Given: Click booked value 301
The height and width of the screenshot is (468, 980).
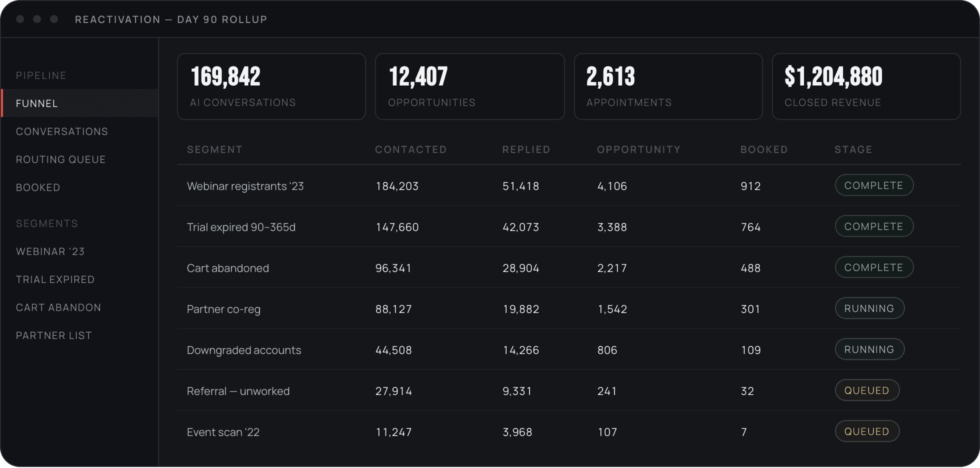Looking at the screenshot, I should click(750, 309).
